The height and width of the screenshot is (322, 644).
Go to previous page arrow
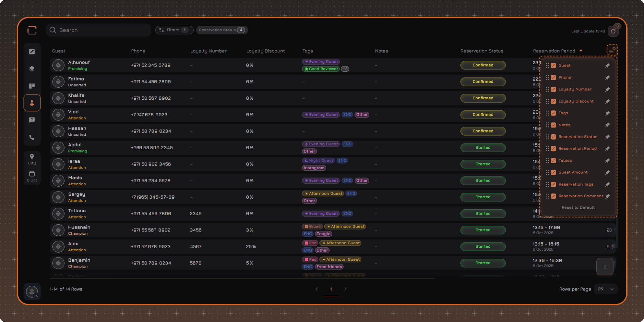click(316, 289)
